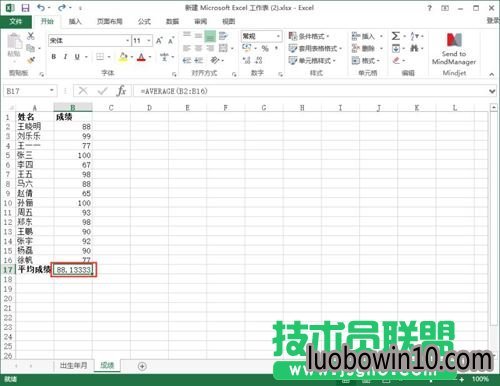Click the percent style icon

tap(265, 49)
